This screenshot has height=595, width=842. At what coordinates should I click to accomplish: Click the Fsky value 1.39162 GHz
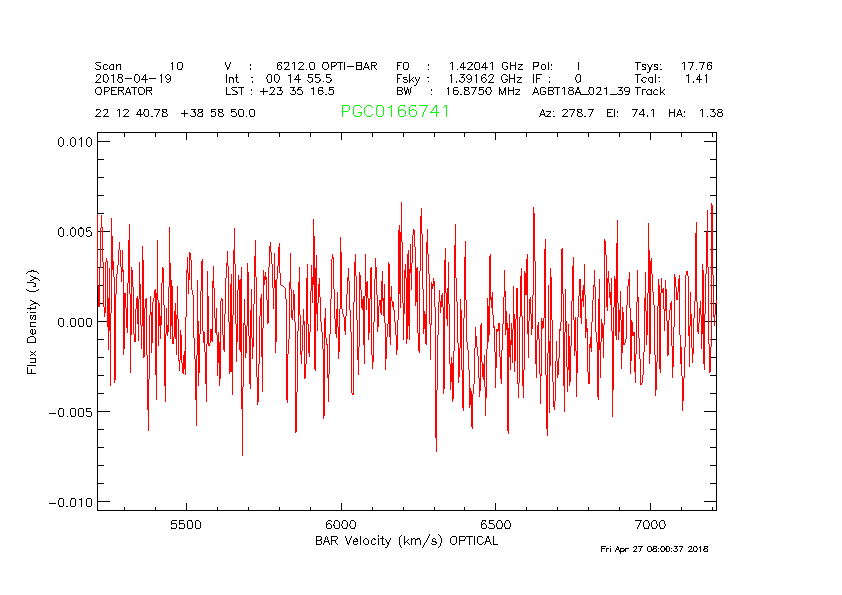tap(484, 78)
